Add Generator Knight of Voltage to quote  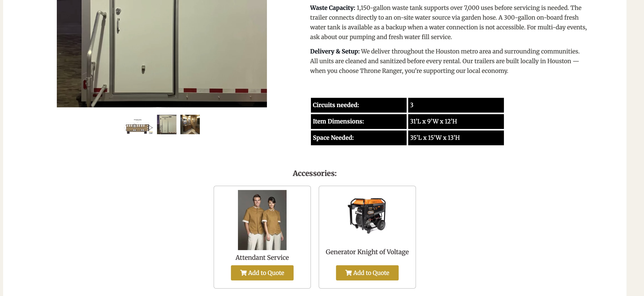pos(367,273)
